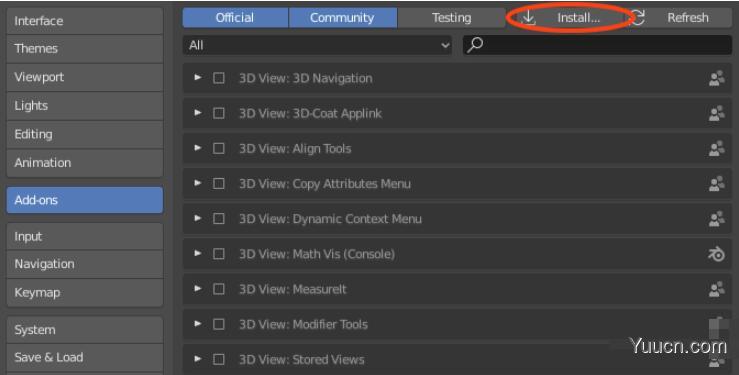The height and width of the screenshot is (375, 739).
Task: Click the Install download arrow icon
Action: coord(529,18)
